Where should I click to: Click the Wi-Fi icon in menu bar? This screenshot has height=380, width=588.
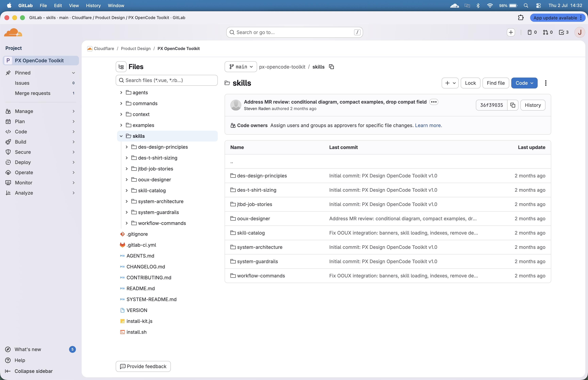pos(490,5)
